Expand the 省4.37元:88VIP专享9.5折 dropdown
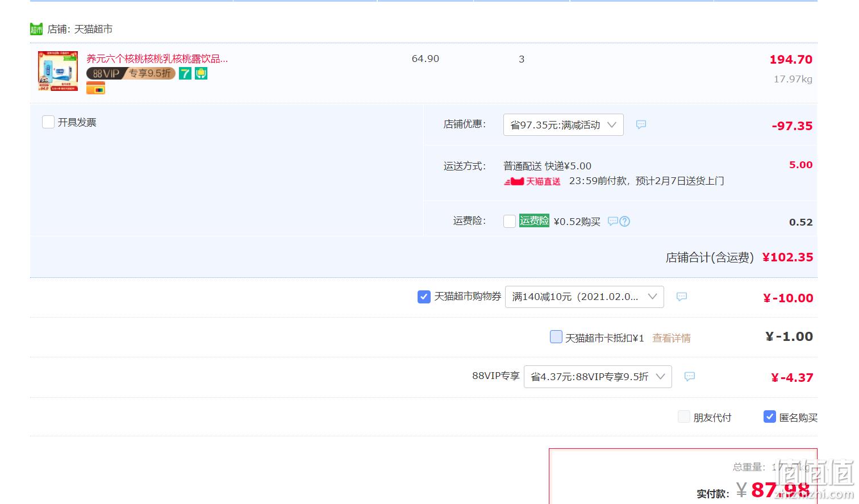 [598, 377]
